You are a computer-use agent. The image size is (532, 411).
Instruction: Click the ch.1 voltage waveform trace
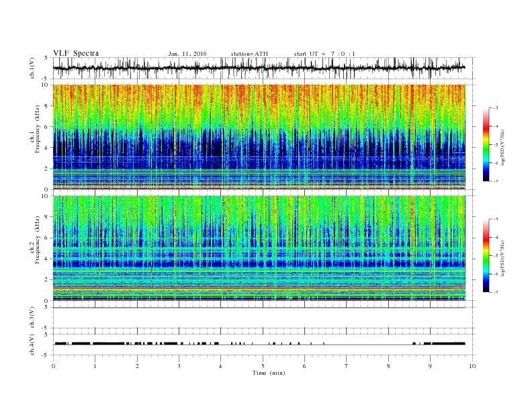(259, 68)
